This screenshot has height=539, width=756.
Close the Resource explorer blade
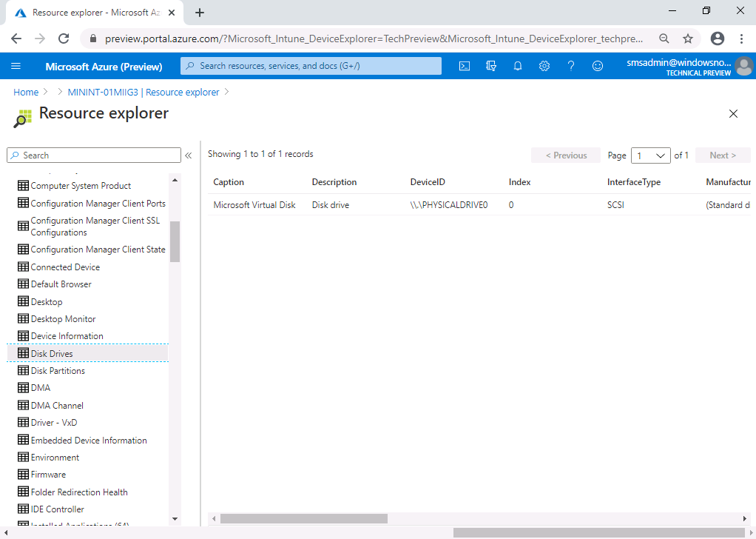click(x=733, y=113)
